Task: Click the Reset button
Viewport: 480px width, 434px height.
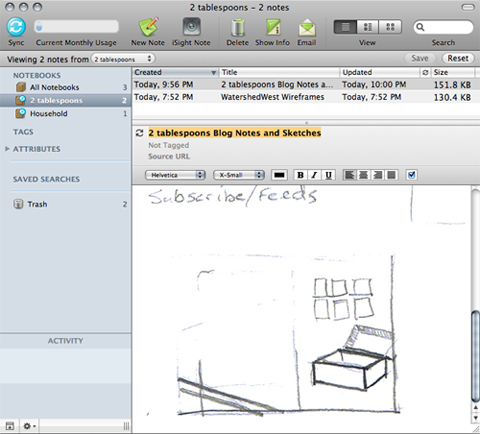Action: (458, 58)
